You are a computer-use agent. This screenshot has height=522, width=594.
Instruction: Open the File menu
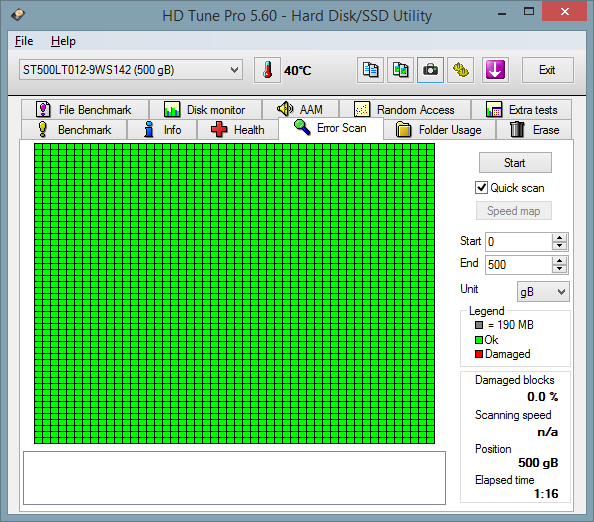(24, 41)
